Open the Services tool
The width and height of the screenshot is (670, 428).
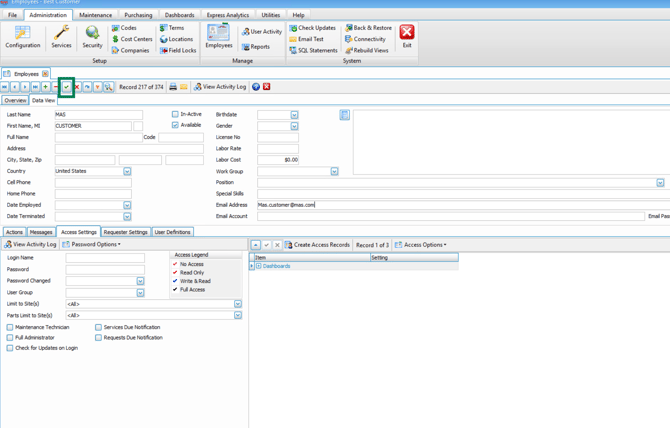[61, 37]
